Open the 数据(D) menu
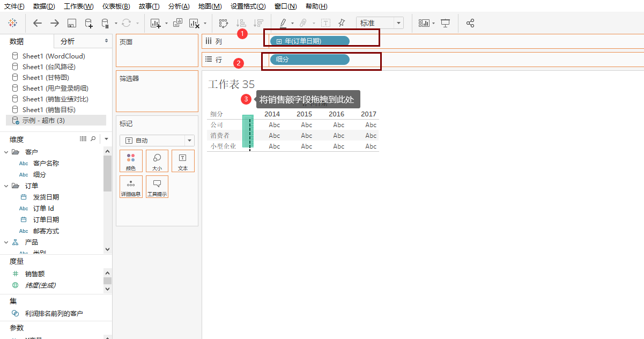 pos(44,6)
